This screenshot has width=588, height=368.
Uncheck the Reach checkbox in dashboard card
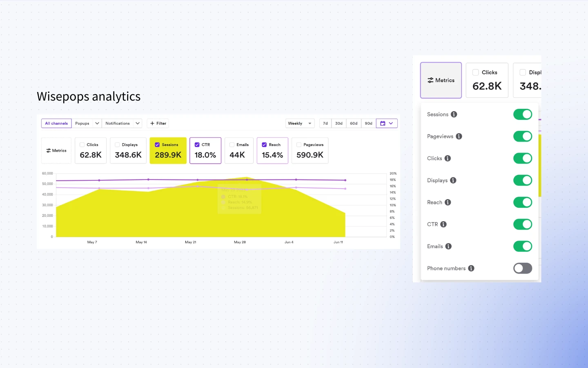click(x=264, y=145)
